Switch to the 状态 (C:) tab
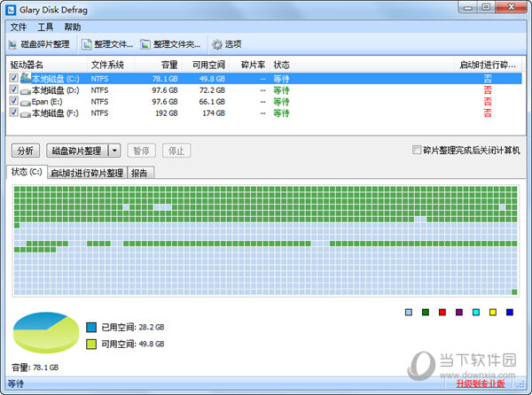532x395 pixels. 27,172
